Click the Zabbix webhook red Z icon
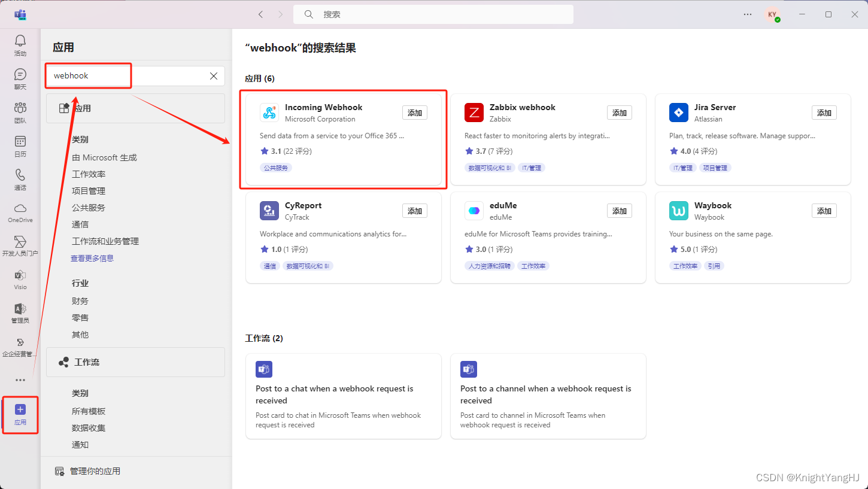Viewport: 868px width, 489px height. 474,113
